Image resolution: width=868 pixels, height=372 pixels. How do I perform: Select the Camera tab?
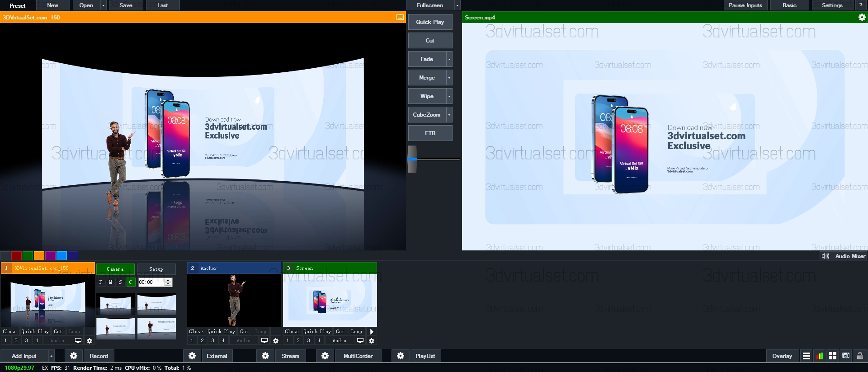115,269
